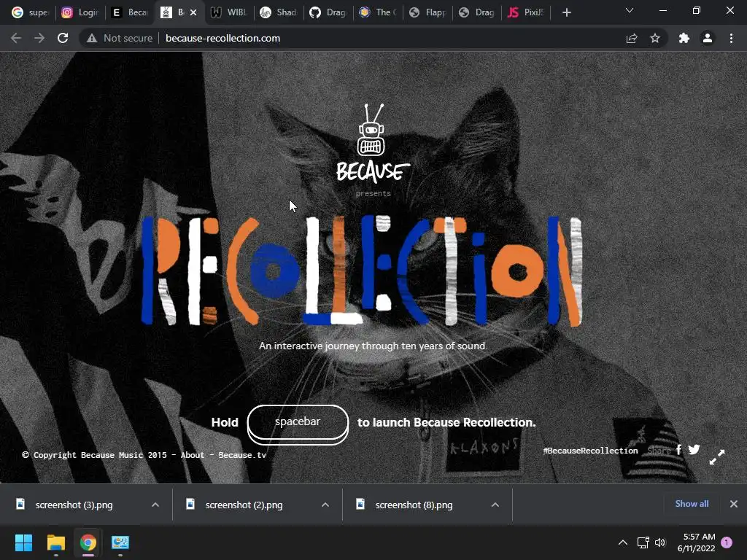Open the About link

pyautogui.click(x=193, y=455)
